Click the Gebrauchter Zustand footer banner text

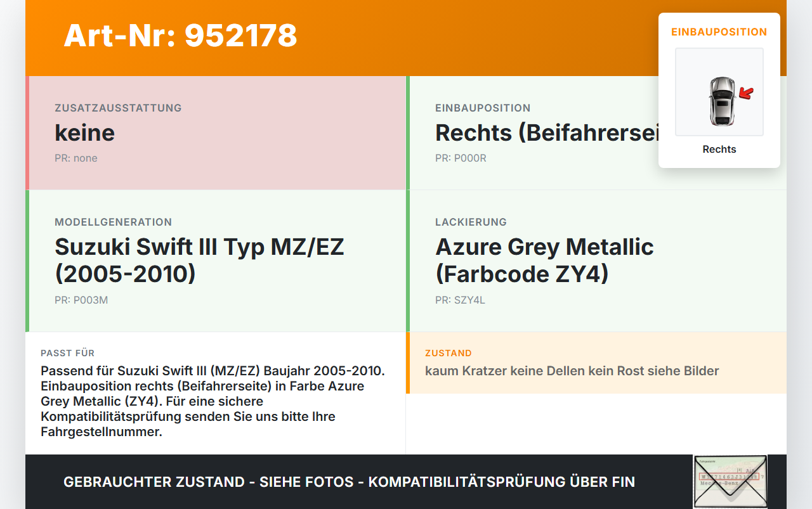[349, 482]
